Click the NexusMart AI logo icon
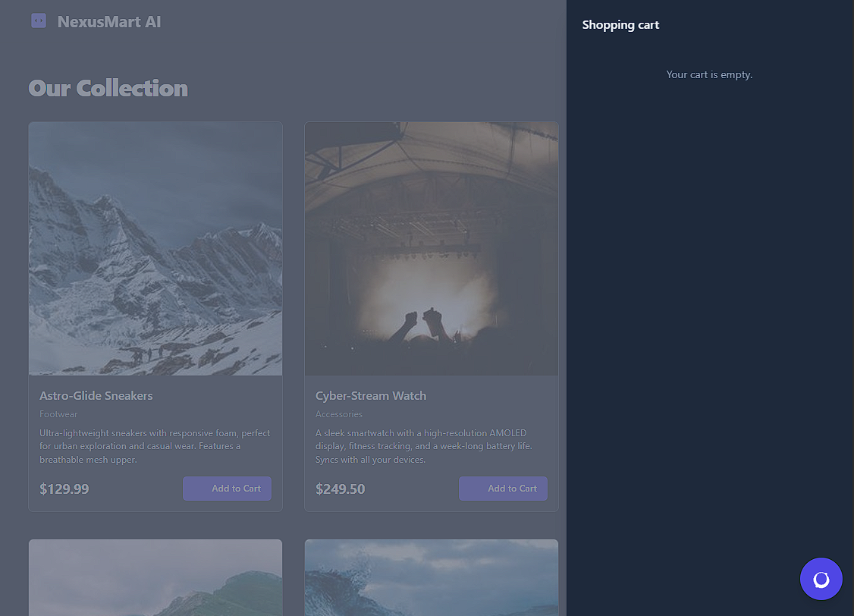This screenshot has height=616, width=854. pos(39,21)
